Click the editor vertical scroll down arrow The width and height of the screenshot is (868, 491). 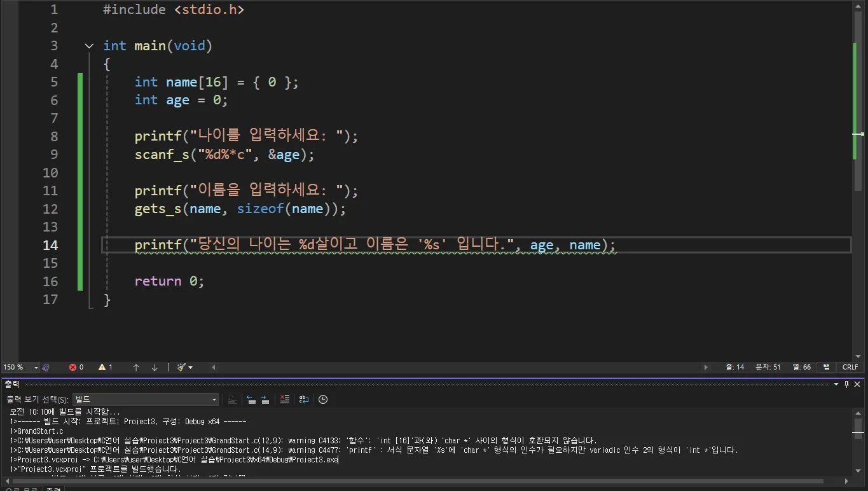pyautogui.click(x=858, y=357)
